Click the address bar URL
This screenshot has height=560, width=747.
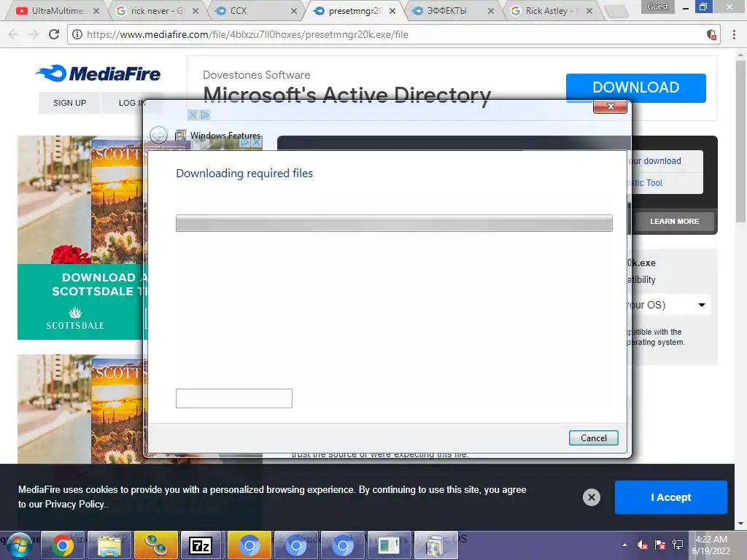[247, 34]
